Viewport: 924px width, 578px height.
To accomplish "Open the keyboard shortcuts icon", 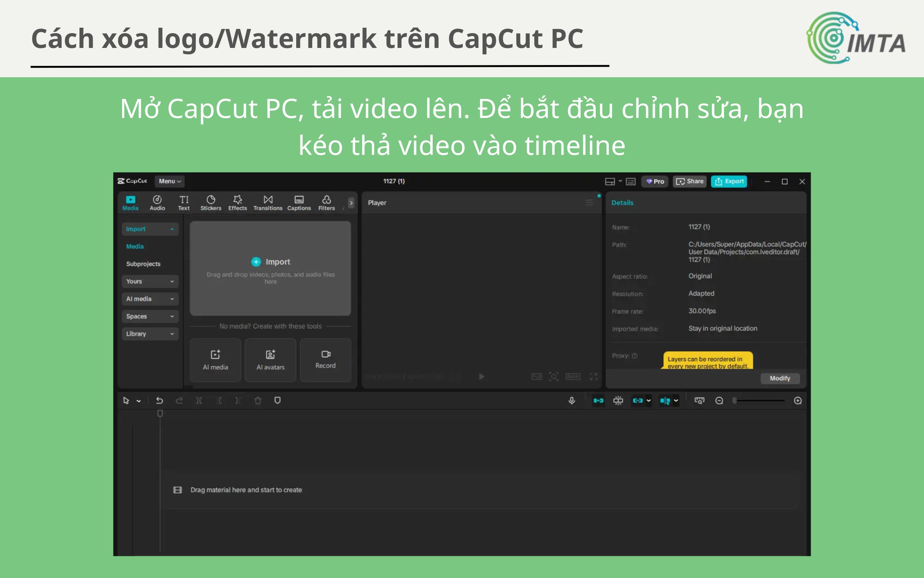I will tap(631, 182).
